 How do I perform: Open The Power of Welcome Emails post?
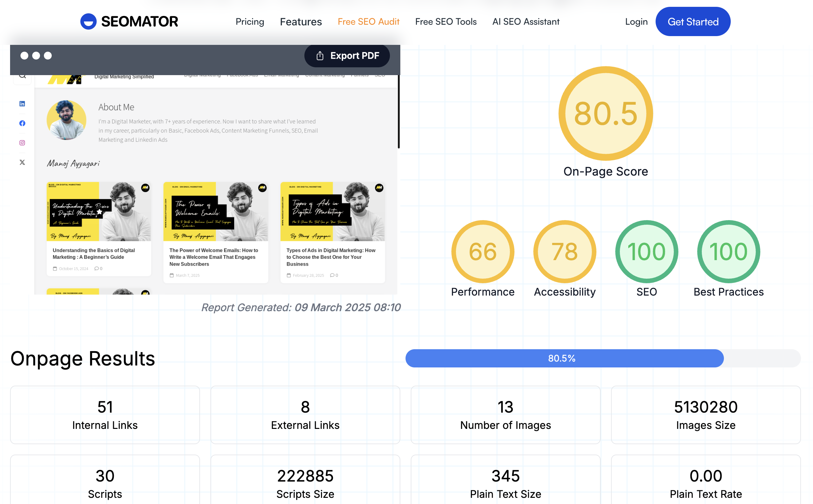coord(214,257)
